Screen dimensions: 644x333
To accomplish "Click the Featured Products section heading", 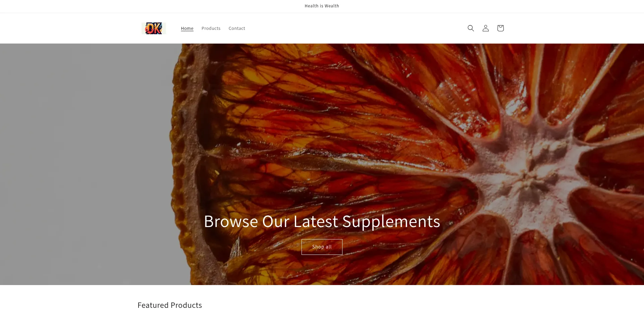I will pyautogui.click(x=170, y=305).
